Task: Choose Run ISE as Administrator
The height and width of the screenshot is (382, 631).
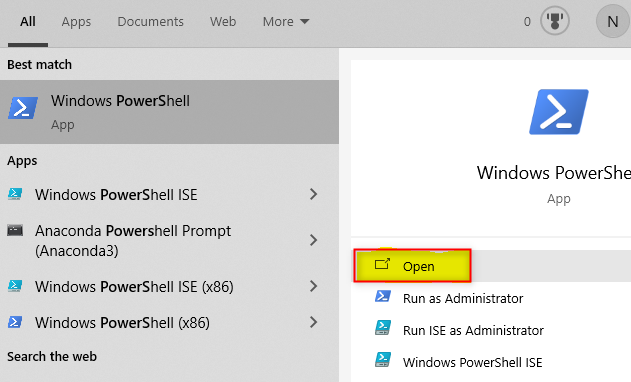Action: (x=473, y=330)
